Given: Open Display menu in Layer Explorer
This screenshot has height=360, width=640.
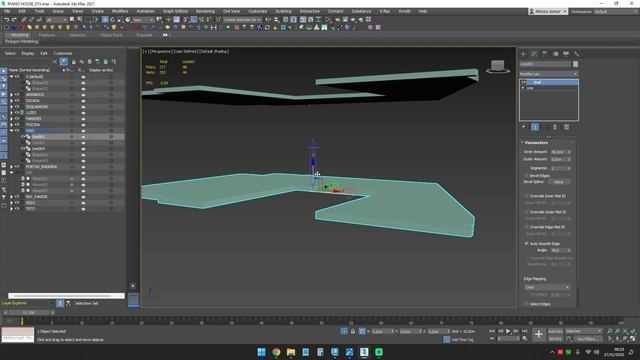Looking at the screenshot, I should pos(28,53).
